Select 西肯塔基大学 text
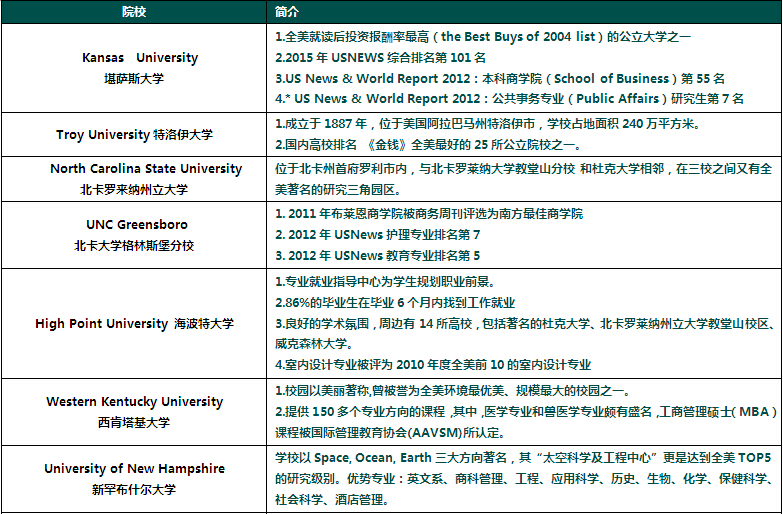Image resolution: width=783 pixels, height=514 pixels. tap(134, 423)
